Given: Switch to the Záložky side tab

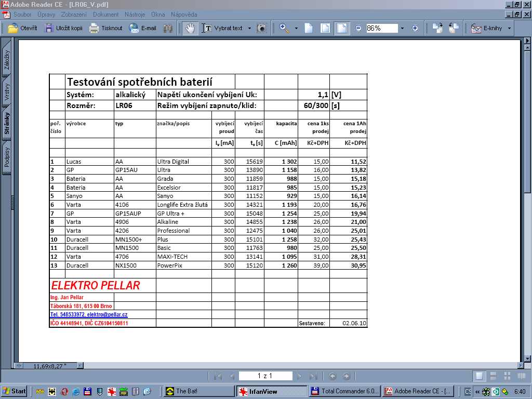Looking at the screenshot, I should pyautogui.click(x=6, y=60).
